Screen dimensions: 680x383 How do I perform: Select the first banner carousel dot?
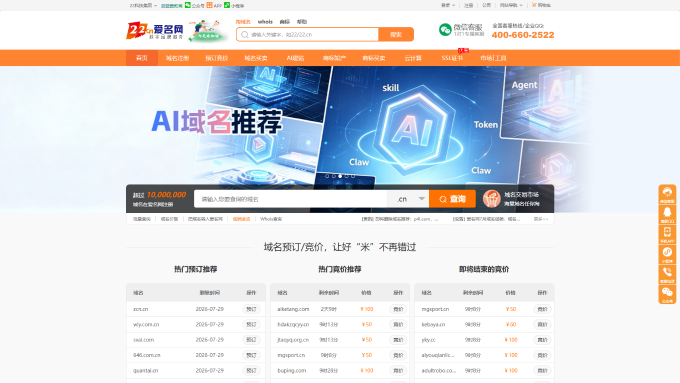pyautogui.click(x=327, y=176)
